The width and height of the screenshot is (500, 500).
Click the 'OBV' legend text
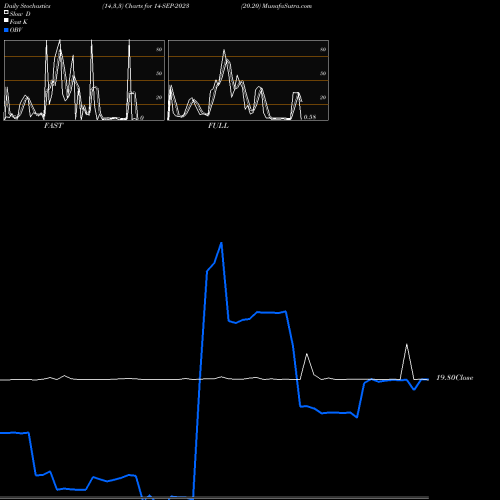pyautogui.click(x=16, y=30)
